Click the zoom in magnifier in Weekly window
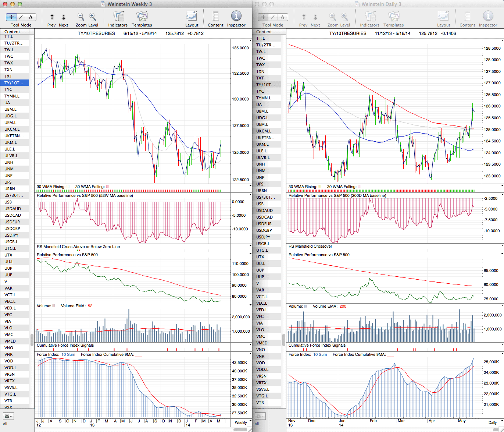This screenshot has height=432, width=504. [93, 17]
